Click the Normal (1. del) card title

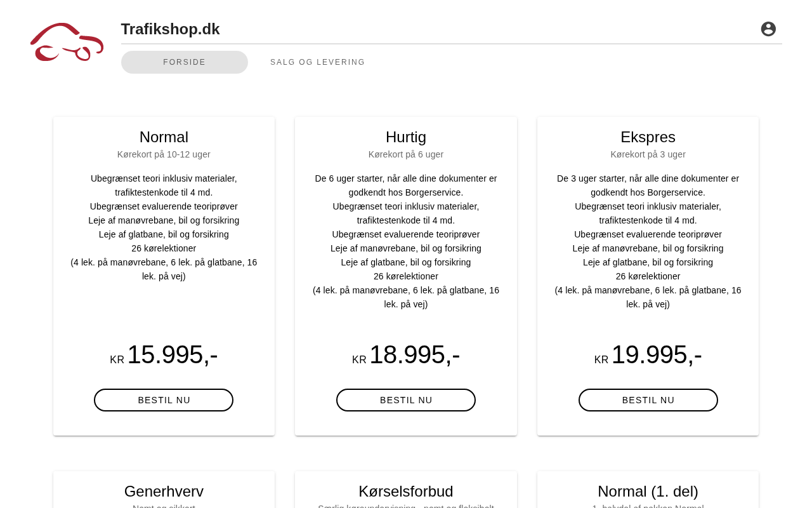[648, 491]
